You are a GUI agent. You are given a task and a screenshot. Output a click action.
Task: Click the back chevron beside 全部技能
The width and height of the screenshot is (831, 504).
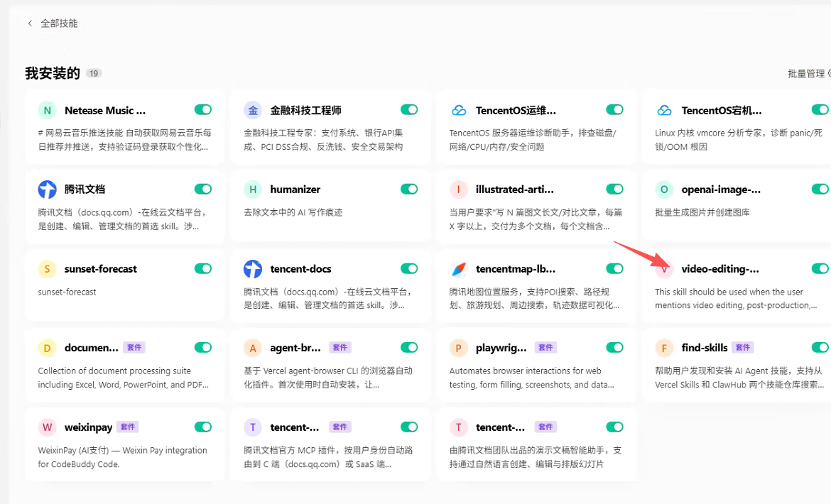[31, 23]
